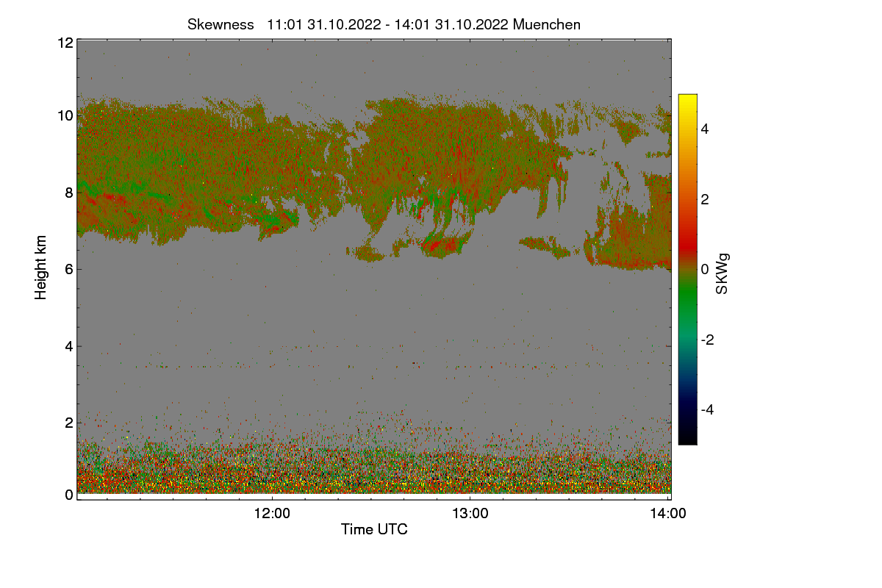Click the 'Height km' axis label
Image resolution: width=882 pixels, height=588 pixels.
(41, 267)
